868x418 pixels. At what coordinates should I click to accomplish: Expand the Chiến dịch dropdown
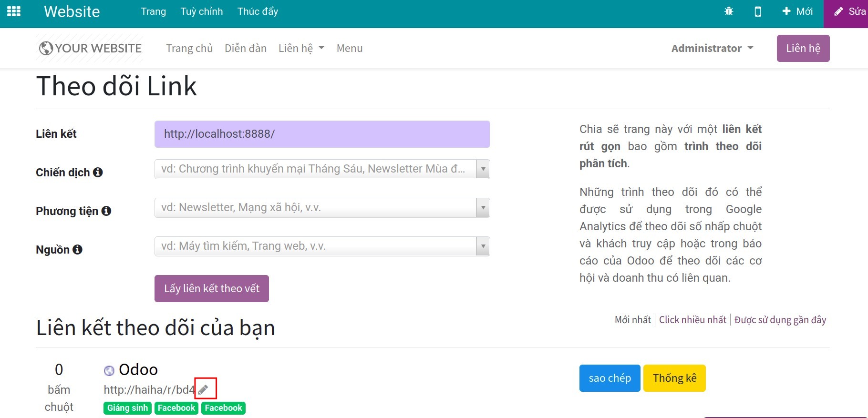point(483,169)
